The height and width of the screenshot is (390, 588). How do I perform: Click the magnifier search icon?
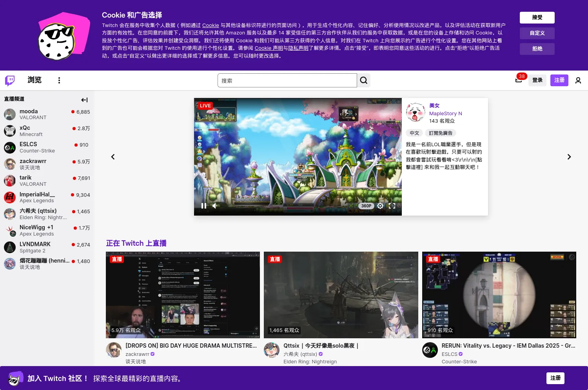point(363,80)
